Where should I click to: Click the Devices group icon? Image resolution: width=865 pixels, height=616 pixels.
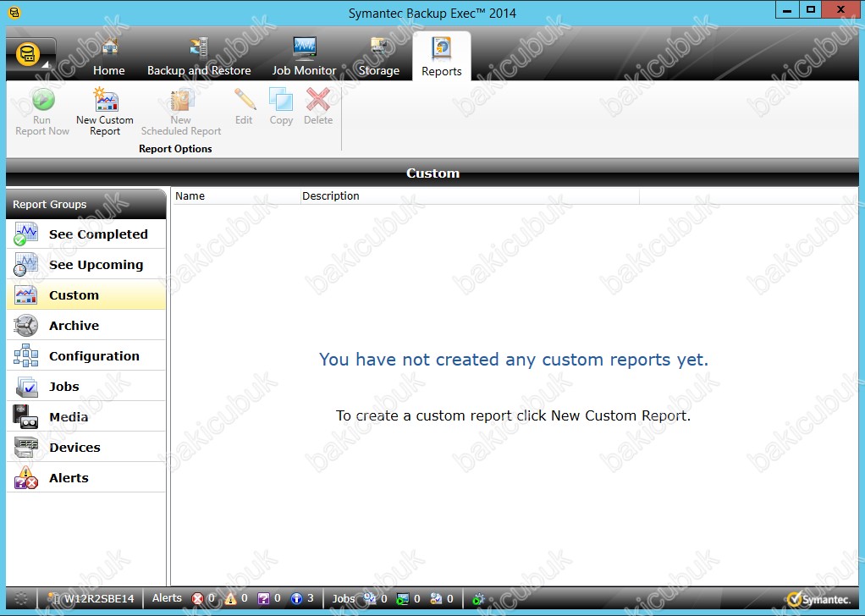(x=25, y=448)
